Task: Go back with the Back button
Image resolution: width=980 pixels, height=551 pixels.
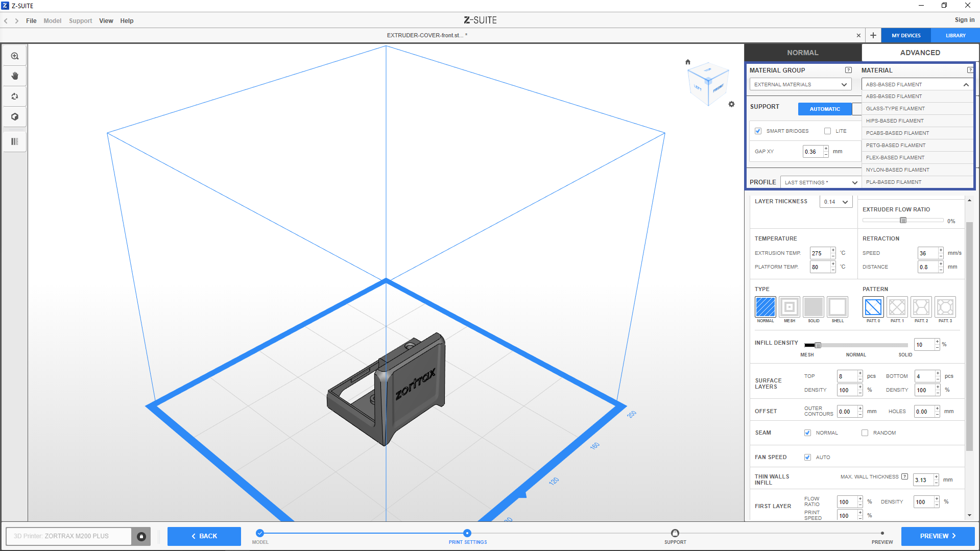Action: 204,536
